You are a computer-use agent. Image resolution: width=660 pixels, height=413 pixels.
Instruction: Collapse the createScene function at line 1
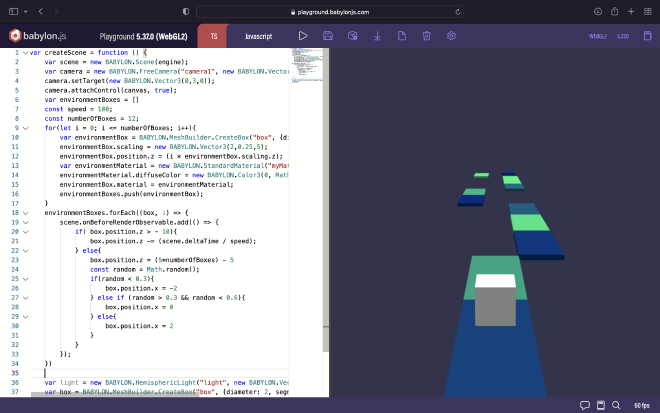pos(26,51)
